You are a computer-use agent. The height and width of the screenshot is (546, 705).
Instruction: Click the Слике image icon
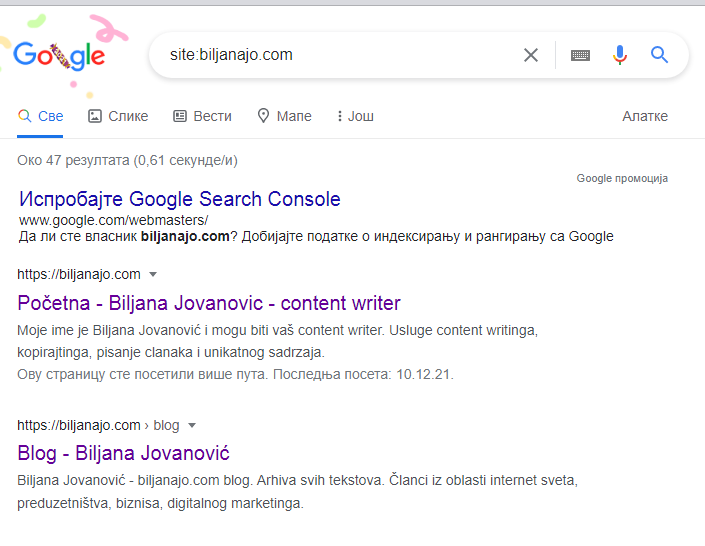coord(94,116)
